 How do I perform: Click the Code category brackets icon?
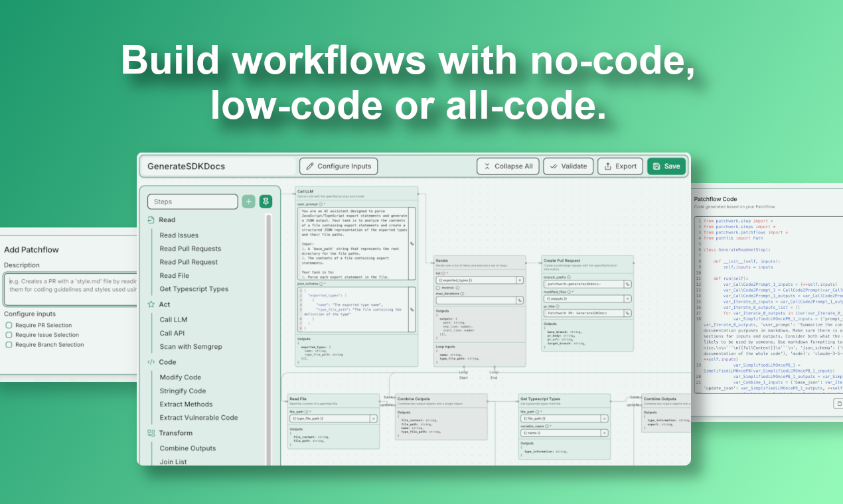151,362
